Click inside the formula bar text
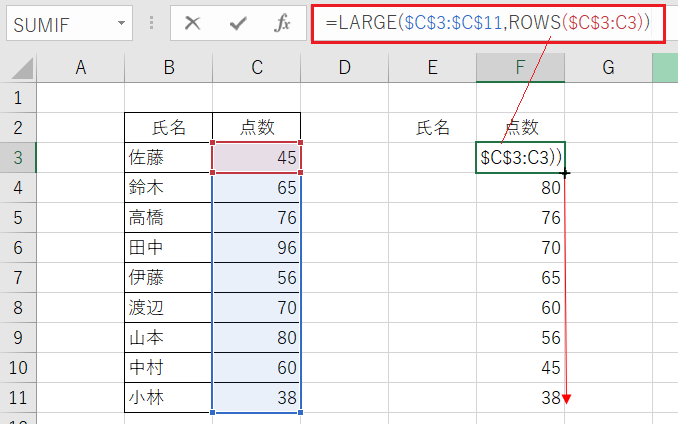This screenshot has width=678, height=424. tap(488, 23)
